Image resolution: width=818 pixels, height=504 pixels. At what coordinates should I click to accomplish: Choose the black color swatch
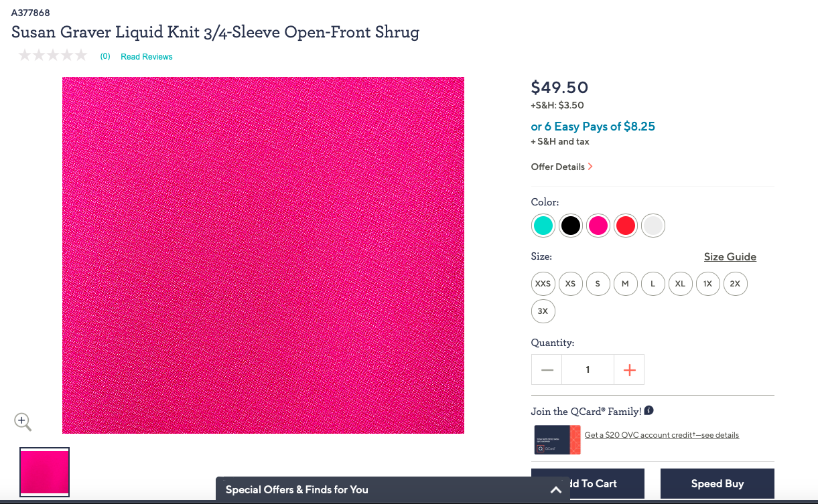570,226
